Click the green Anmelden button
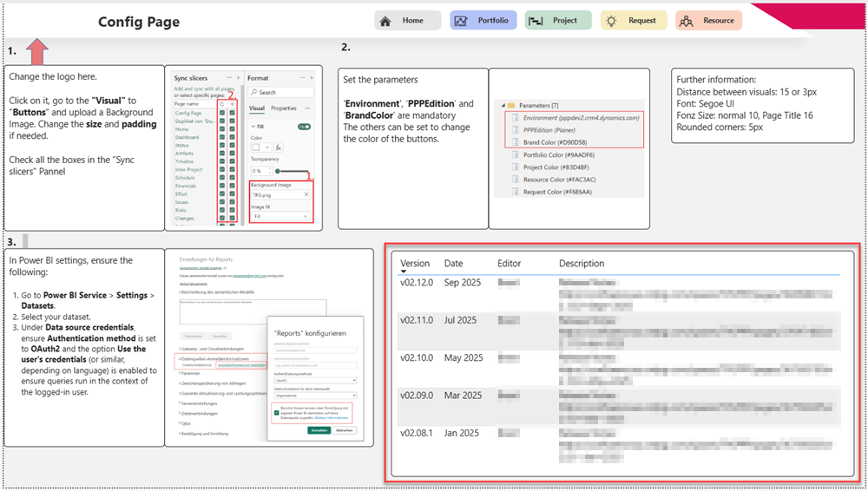The height and width of the screenshot is (491, 868). [x=319, y=430]
